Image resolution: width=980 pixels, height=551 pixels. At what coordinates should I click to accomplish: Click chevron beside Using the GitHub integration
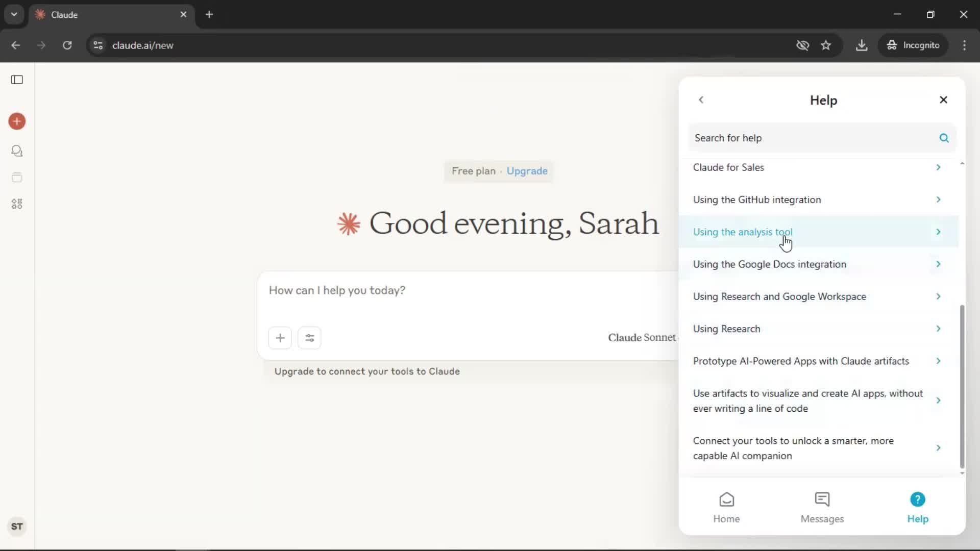click(x=938, y=199)
